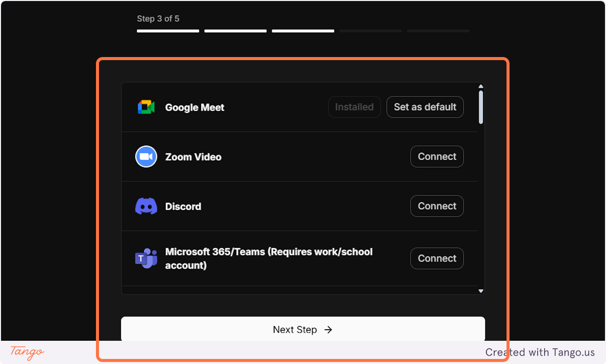This screenshot has width=606, height=364.
Task: Click the Tango logo in bottom corner
Action: [26, 352]
